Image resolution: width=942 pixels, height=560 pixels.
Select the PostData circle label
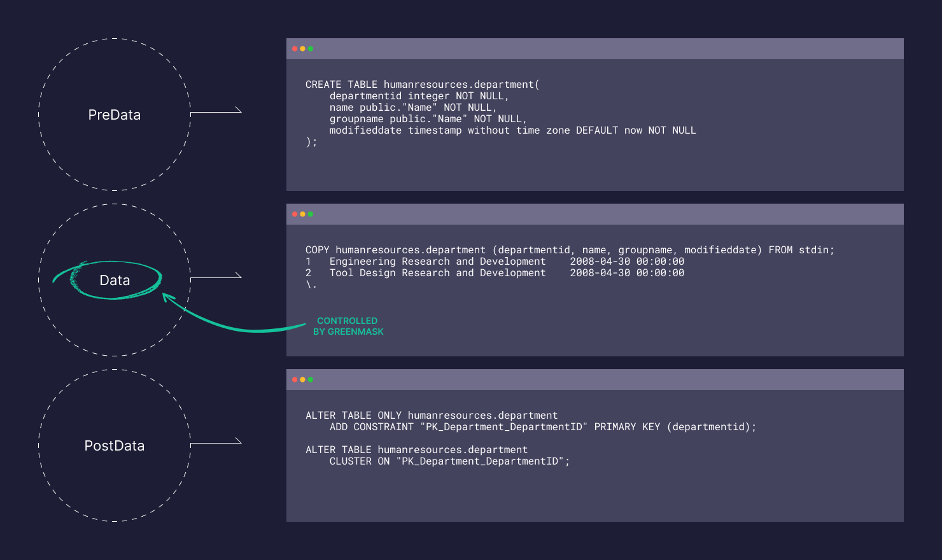[x=115, y=446]
